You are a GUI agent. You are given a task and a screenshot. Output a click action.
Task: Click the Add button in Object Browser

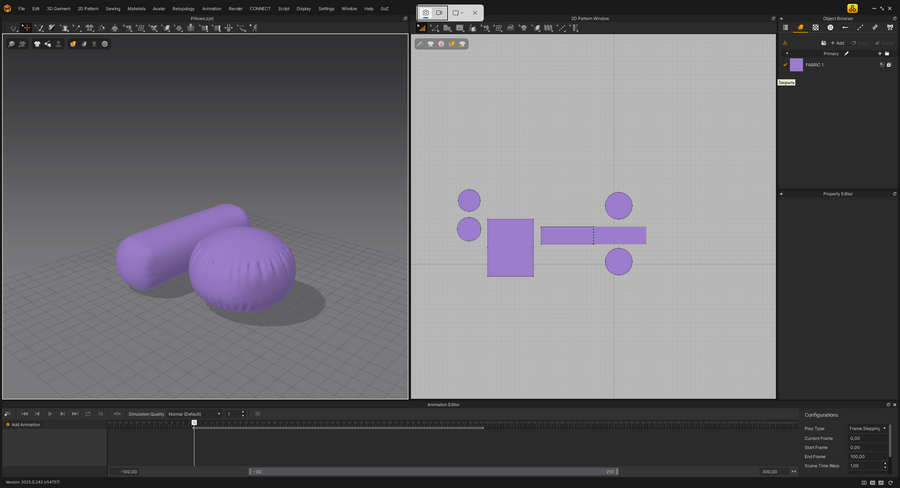[837, 43]
